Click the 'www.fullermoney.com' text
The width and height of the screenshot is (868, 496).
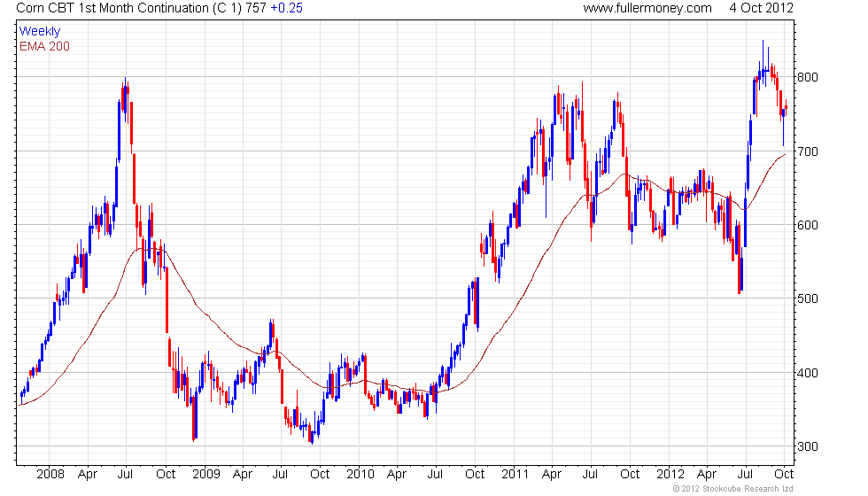[647, 8]
